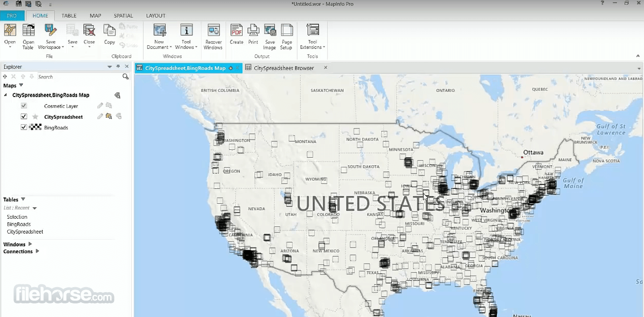Click the Open map icon in ribbon
This screenshot has width=644, height=317.
tap(10, 30)
